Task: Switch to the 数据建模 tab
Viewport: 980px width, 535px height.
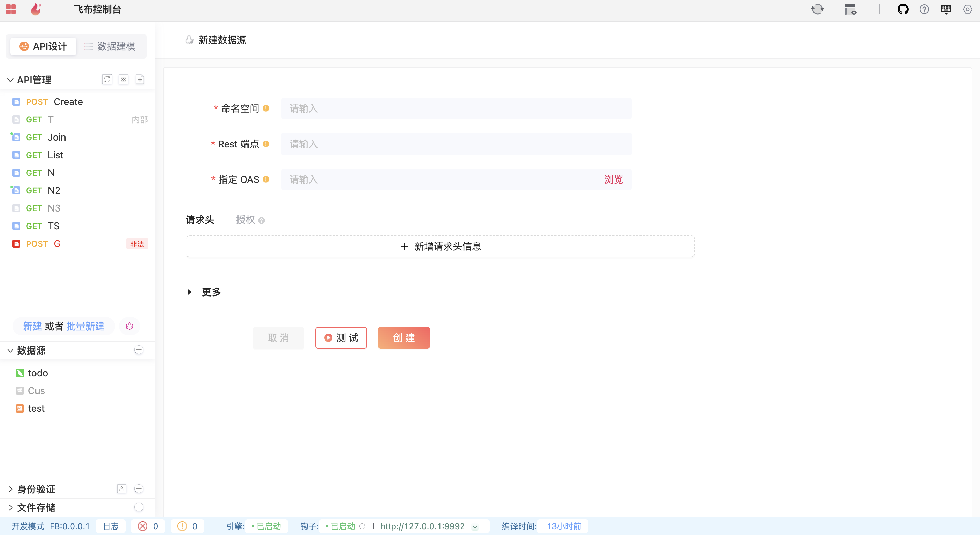Action: [110, 46]
